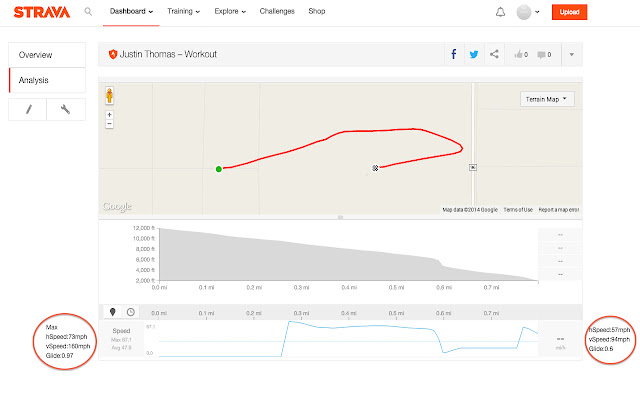Viewport: 640px width, 400px height.
Task: Click Report a map error link
Action: 559,210
